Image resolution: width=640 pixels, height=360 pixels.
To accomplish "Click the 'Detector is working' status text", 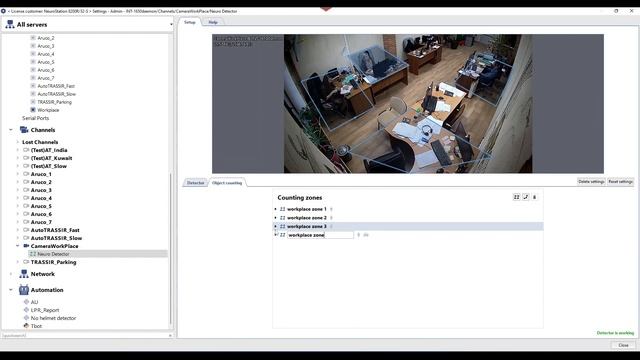I will tap(615, 333).
